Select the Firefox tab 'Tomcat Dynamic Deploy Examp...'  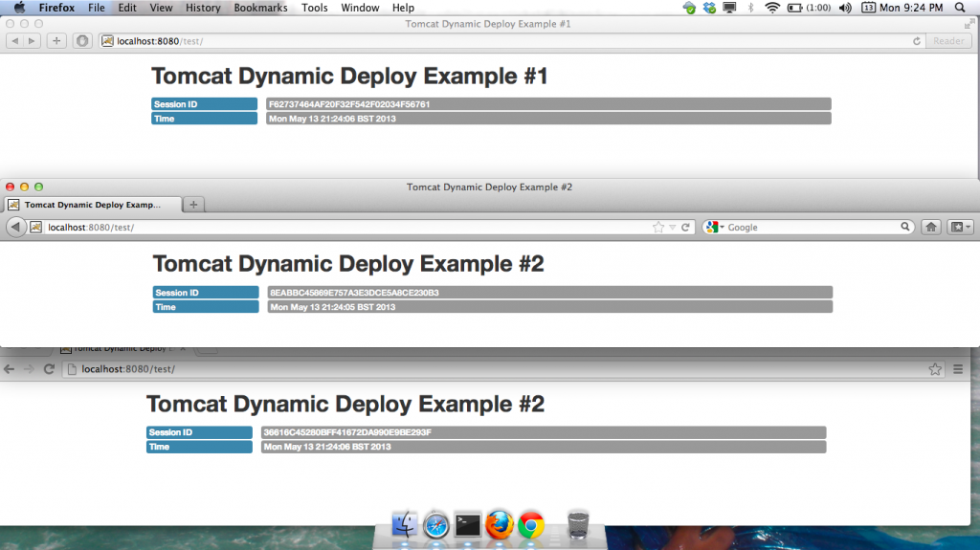pyautogui.click(x=93, y=205)
